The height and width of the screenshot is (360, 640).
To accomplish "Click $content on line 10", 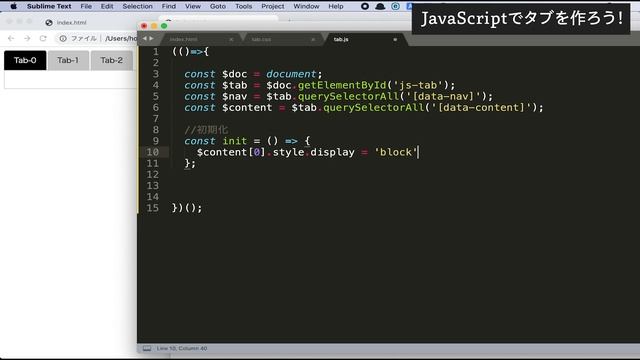I will point(222,152).
